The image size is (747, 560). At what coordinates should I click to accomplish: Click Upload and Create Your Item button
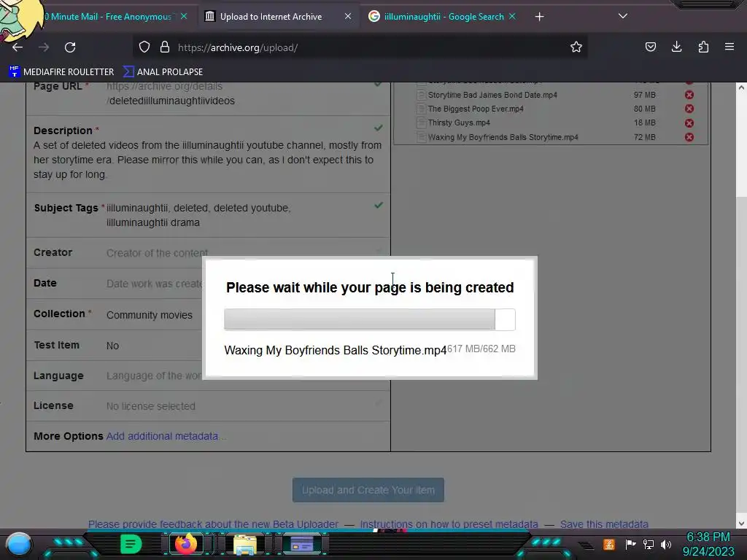(368, 490)
